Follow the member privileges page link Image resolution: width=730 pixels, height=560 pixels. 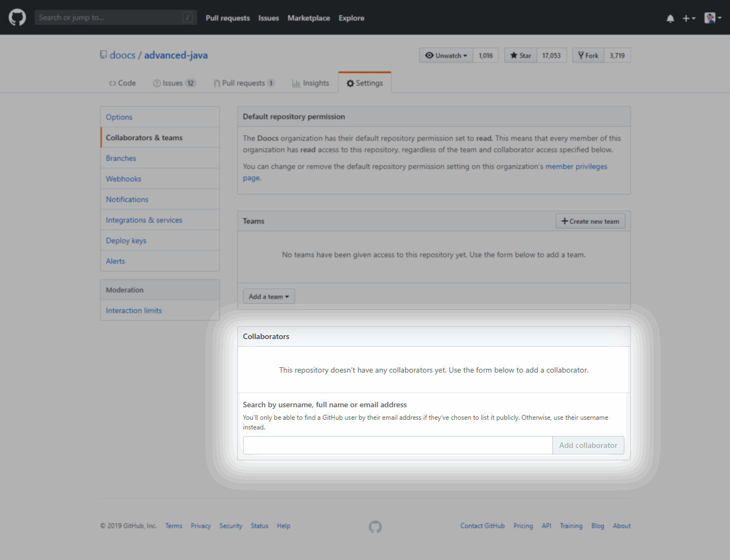[x=576, y=166]
